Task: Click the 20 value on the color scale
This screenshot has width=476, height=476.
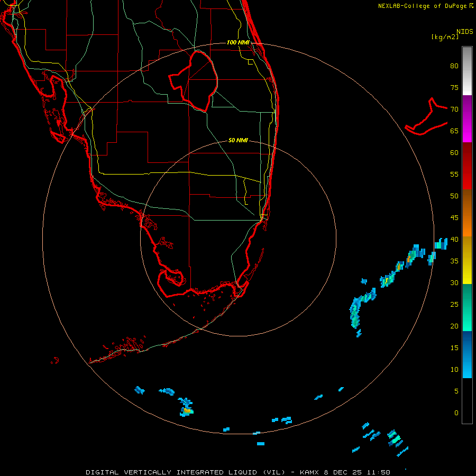Action: click(x=454, y=326)
